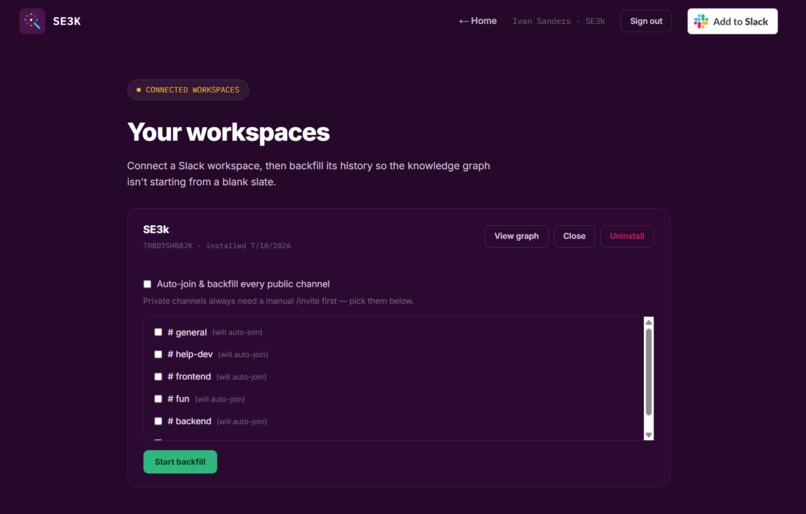
Task: Enable auto-join & backfill every public channel
Action: click(x=148, y=284)
